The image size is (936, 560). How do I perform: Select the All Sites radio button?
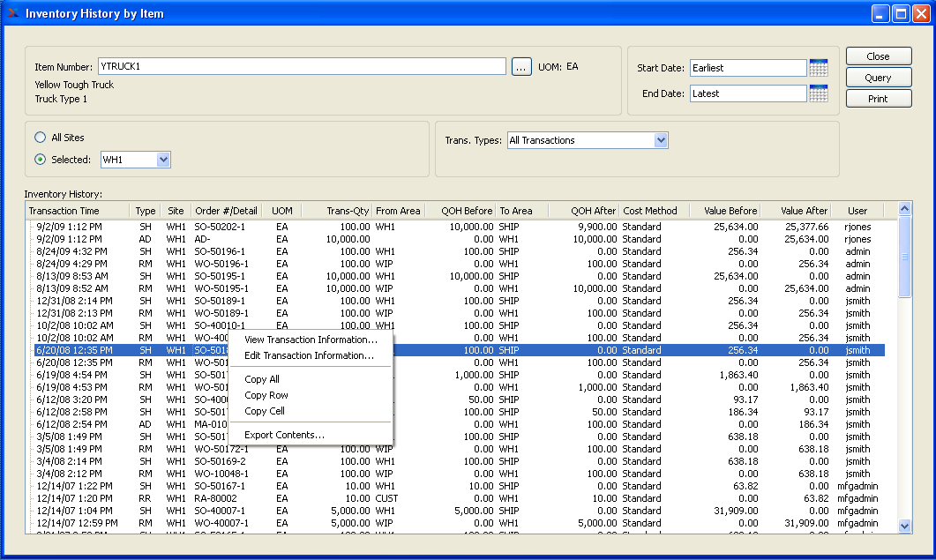40,138
